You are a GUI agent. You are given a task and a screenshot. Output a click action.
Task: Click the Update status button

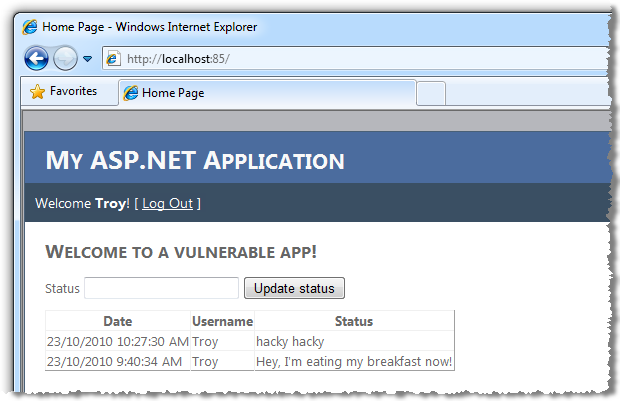294,288
